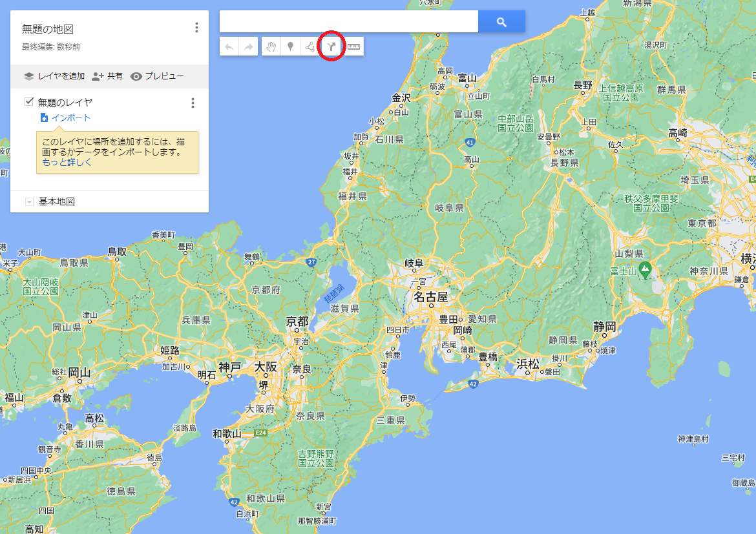The width and height of the screenshot is (756, 534).
Task: Click the Mount Fuji green marker
Action: (645, 269)
